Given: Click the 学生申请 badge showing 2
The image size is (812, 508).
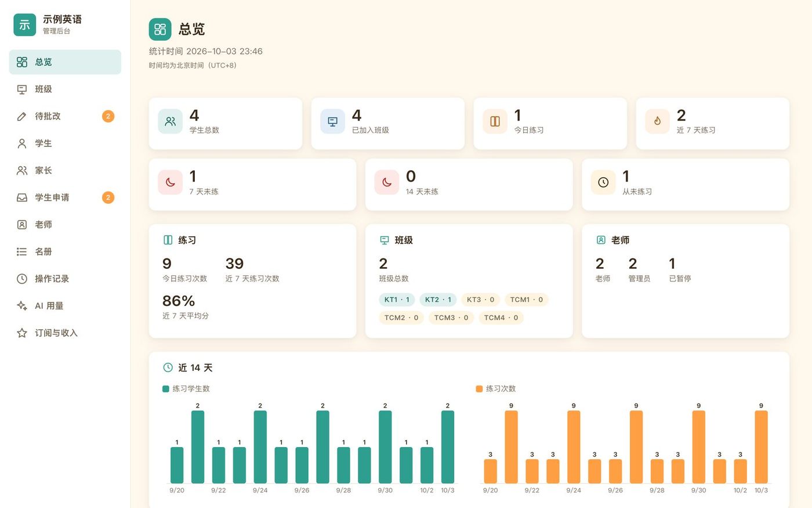Looking at the screenshot, I should [x=108, y=197].
